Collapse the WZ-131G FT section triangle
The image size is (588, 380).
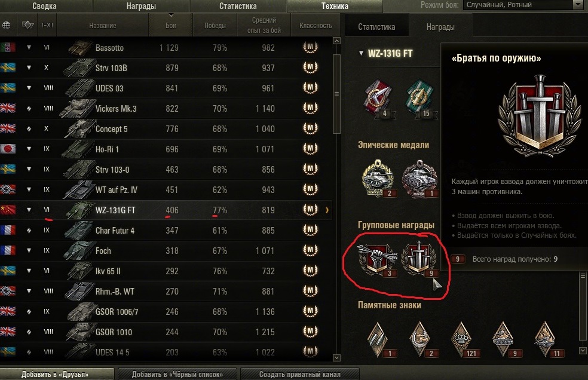tap(361, 53)
